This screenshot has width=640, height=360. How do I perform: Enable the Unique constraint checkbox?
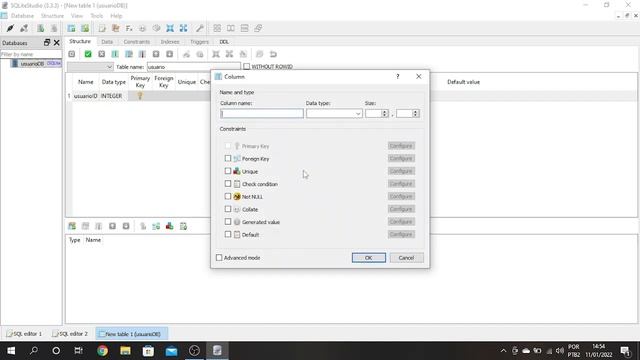point(228,171)
